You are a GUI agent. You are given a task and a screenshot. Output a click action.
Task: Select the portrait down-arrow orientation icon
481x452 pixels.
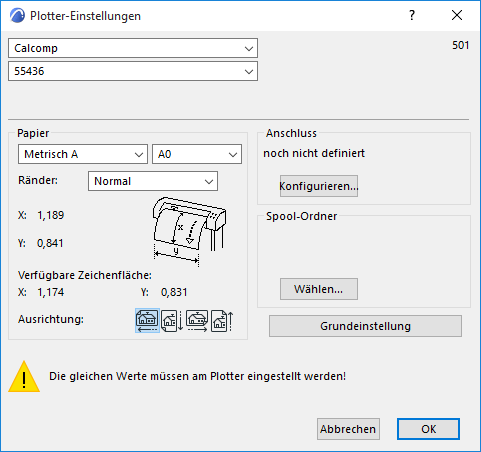pyautogui.click(x=172, y=321)
